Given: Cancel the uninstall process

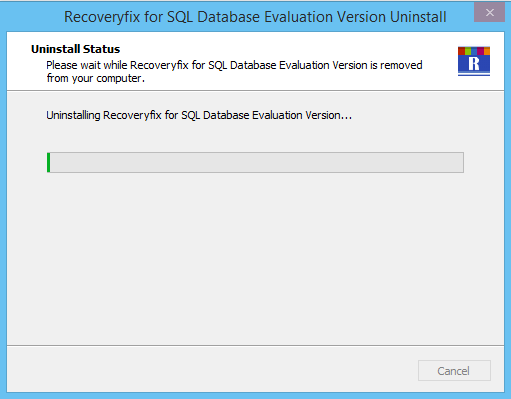Looking at the screenshot, I should [x=454, y=370].
